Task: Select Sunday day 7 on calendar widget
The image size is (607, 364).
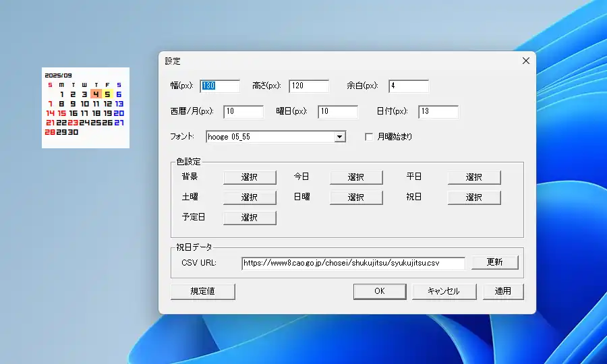Action: pos(51,104)
